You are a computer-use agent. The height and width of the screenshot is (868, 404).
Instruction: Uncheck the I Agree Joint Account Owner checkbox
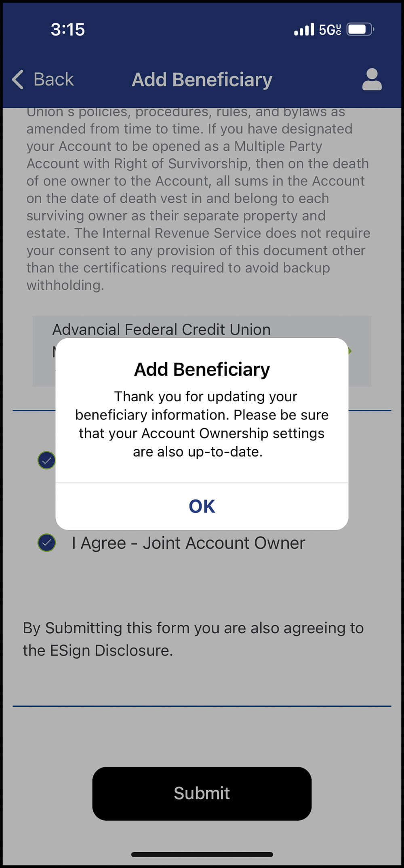(x=47, y=543)
